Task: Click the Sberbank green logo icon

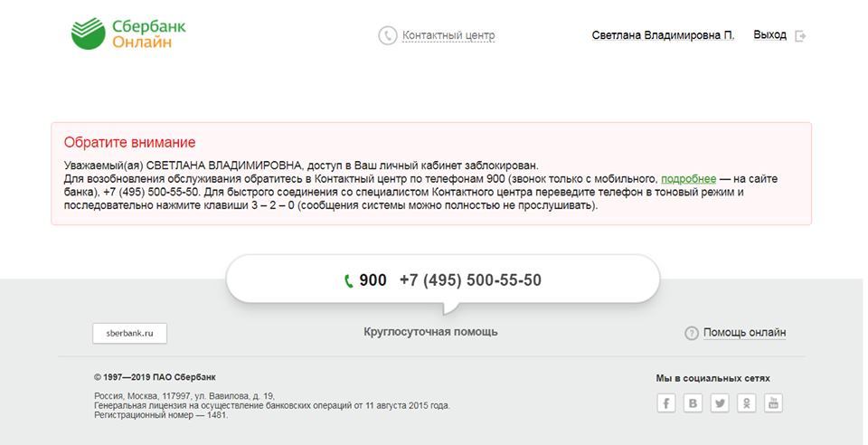Action: coord(88,33)
